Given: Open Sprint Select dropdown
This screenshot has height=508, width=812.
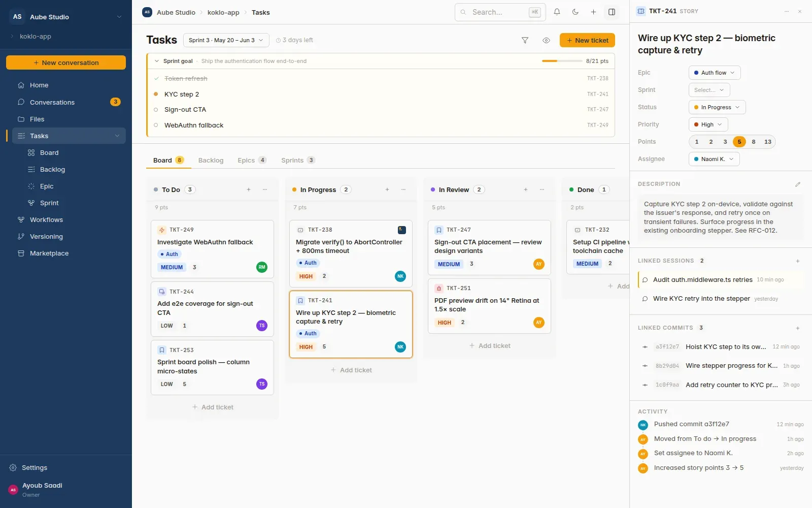Looking at the screenshot, I should pos(709,90).
